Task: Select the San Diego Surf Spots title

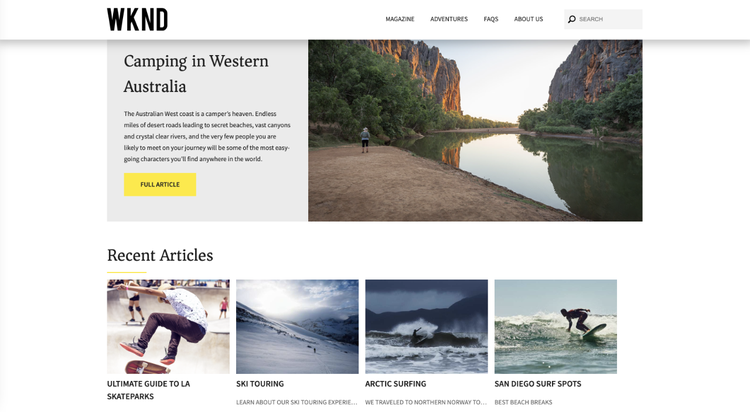Action: [x=538, y=384]
